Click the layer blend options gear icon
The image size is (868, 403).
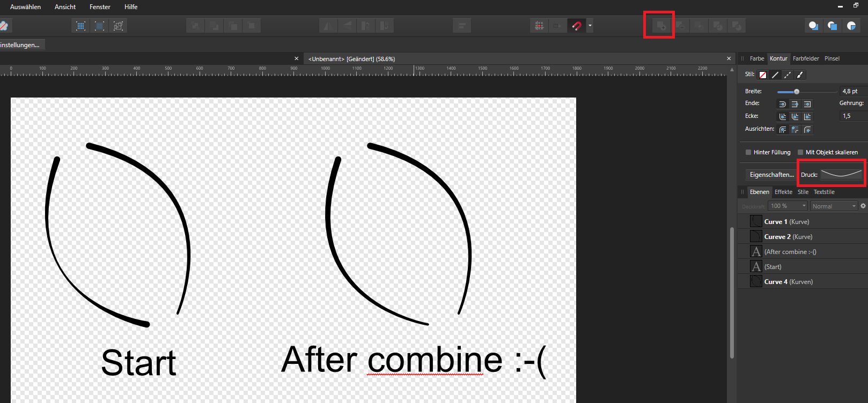click(863, 206)
